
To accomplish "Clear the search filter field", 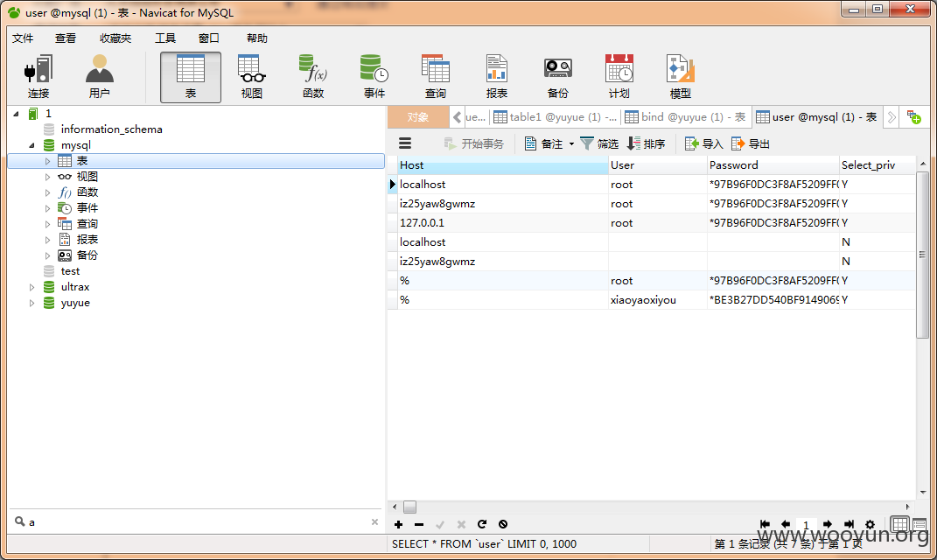I will 374,521.
